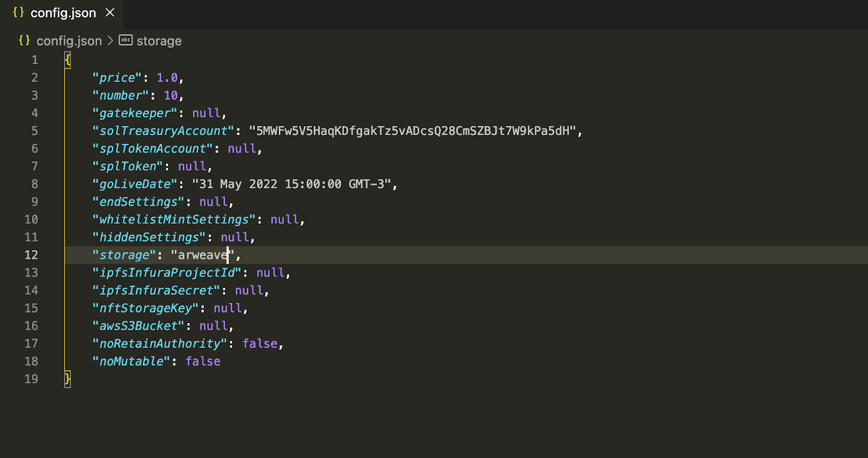The image size is (868, 458).
Task: Close the config.json tab
Action: (x=110, y=12)
